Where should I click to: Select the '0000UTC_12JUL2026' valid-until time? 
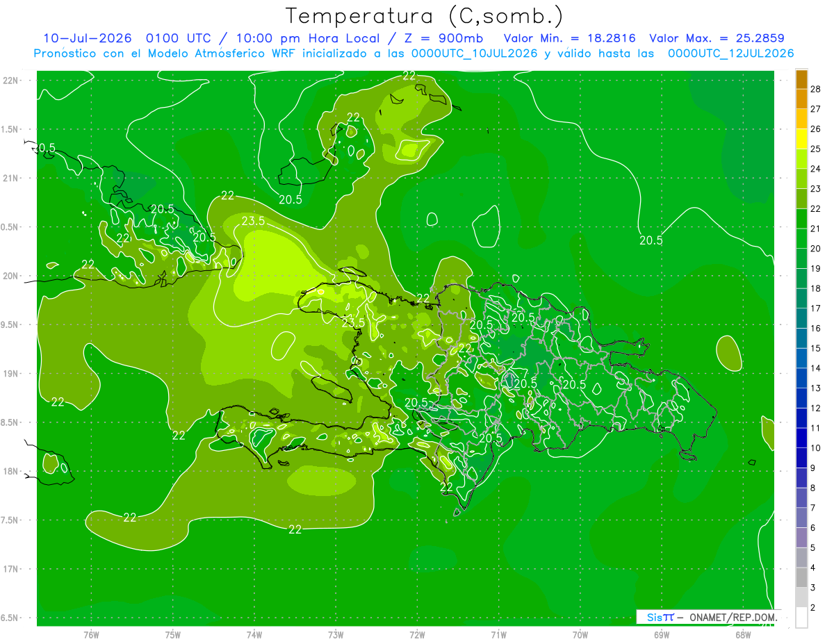coord(730,53)
